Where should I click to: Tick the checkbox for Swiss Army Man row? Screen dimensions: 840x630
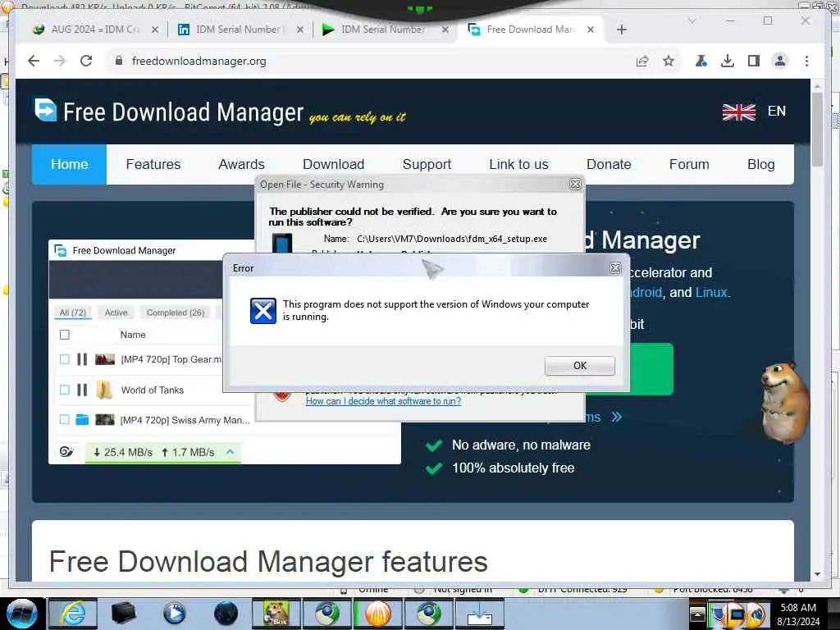click(65, 420)
